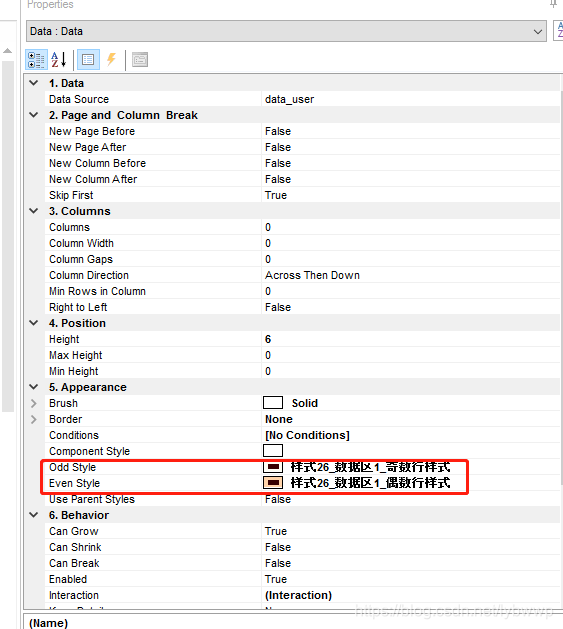The height and width of the screenshot is (629, 563).
Task: Collapse the 5. Appearance category
Action: (34, 387)
